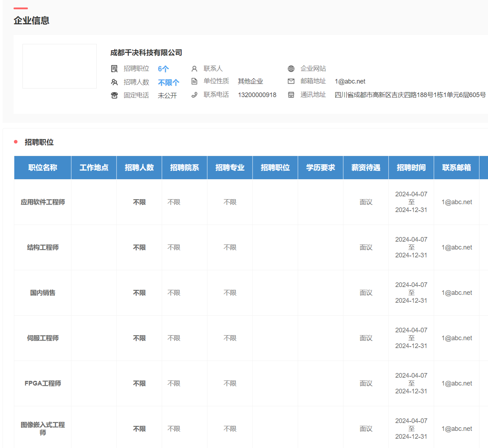Click the blue 6个 positions count
The image size is (488, 448).
(163, 69)
